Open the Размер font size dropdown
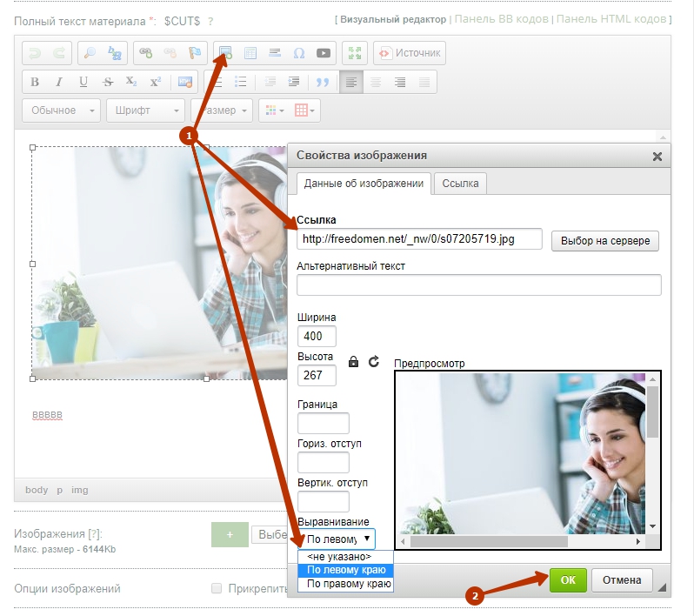The image size is (694, 616). [222, 110]
